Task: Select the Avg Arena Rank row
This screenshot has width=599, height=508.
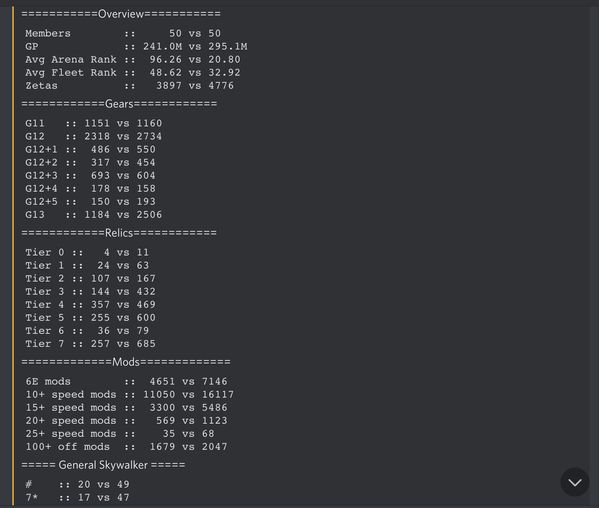Action: pos(133,60)
